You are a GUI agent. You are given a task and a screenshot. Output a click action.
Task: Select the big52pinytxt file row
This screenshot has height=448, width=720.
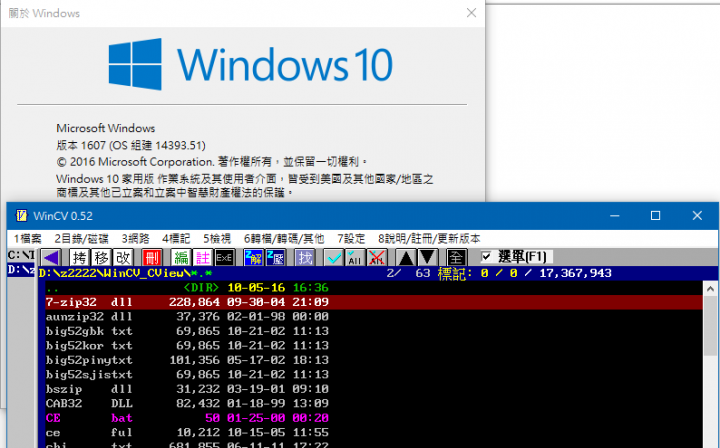click(x=374, y=360)
